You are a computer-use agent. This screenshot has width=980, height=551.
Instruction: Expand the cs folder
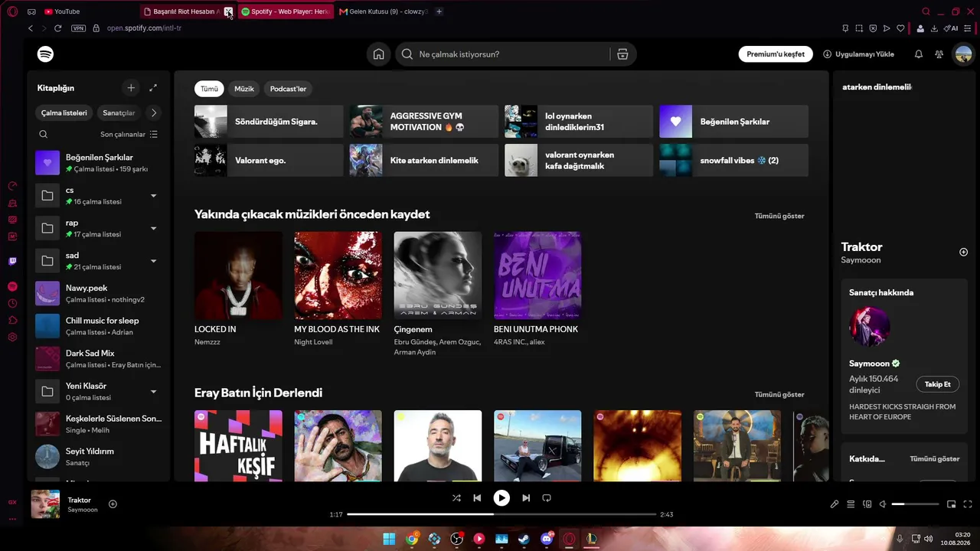tap(153, 196)
